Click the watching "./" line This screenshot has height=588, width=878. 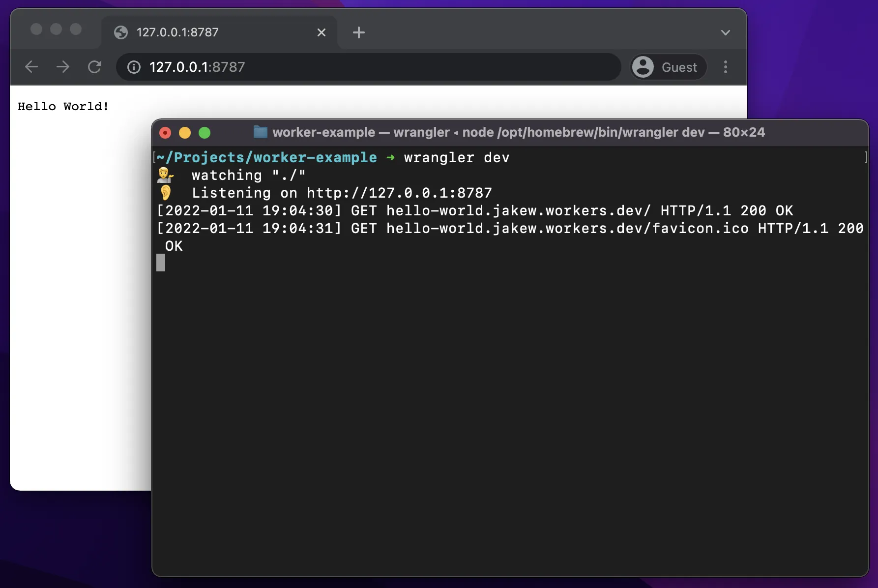tap(249, 176)
